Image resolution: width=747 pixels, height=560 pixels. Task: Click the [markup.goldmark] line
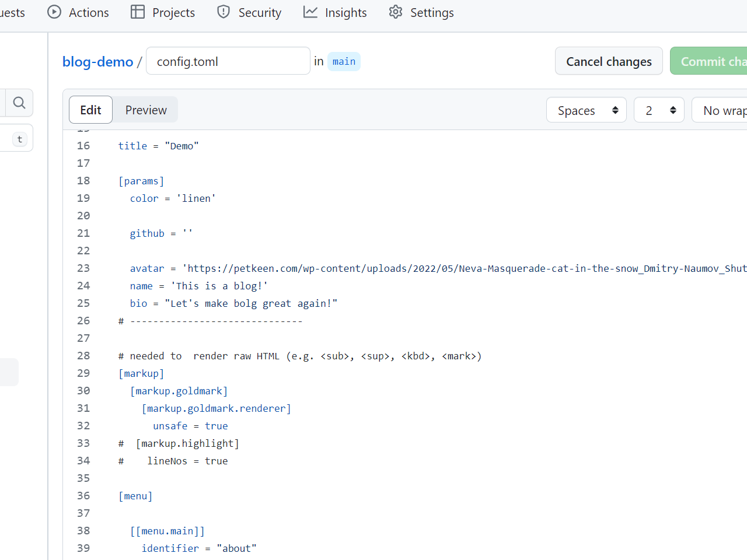click(179, 391)
